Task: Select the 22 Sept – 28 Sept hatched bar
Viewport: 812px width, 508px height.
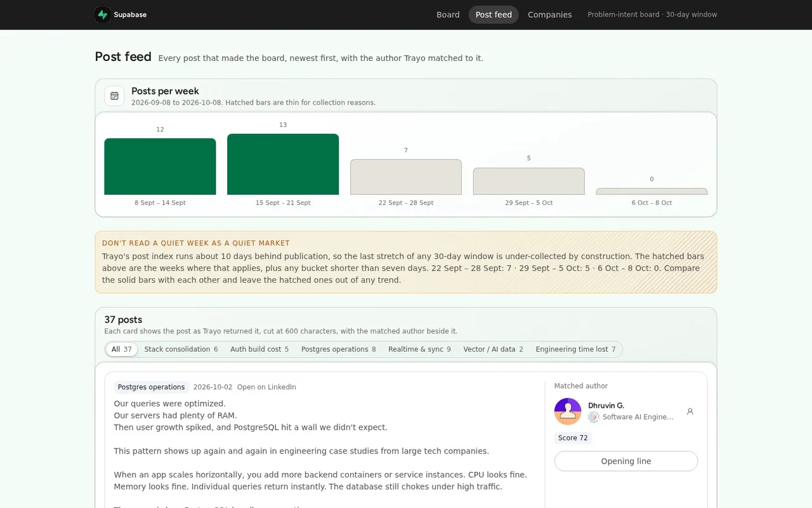Action: 406,177
